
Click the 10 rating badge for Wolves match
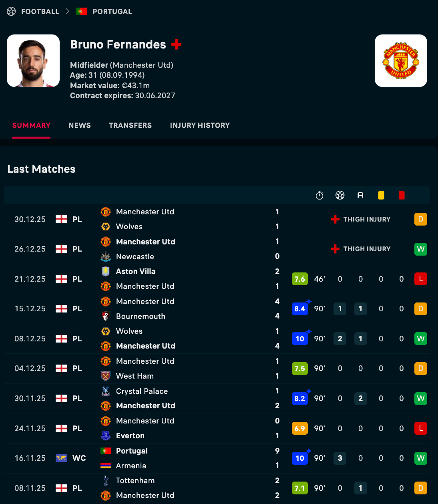[x=300, y=339]
